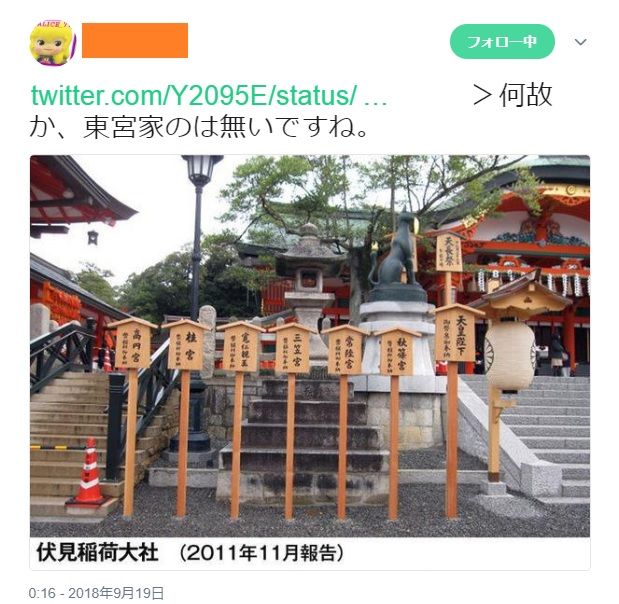
Task: Open the tweet author's avatar picture
Action: 53,42
